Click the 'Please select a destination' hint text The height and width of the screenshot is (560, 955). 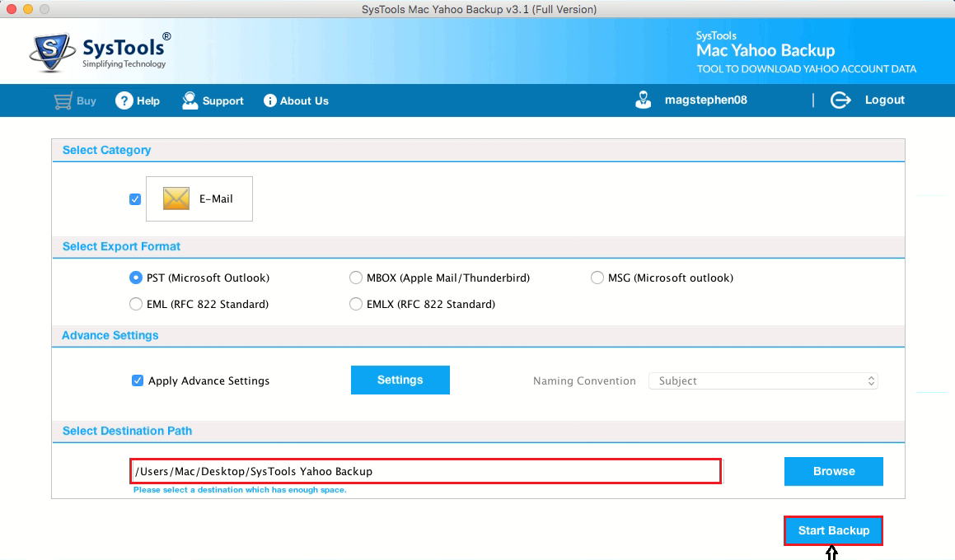pos(240,490)
